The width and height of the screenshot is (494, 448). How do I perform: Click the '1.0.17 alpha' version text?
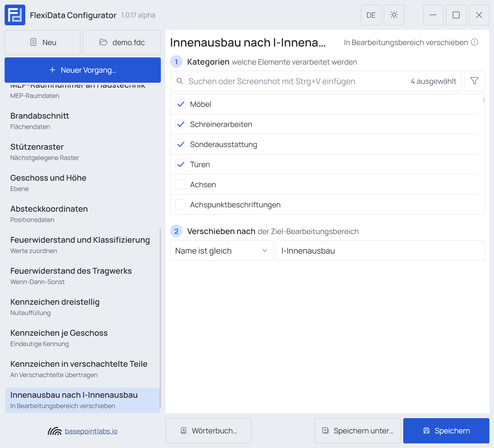tap(138, 15)
